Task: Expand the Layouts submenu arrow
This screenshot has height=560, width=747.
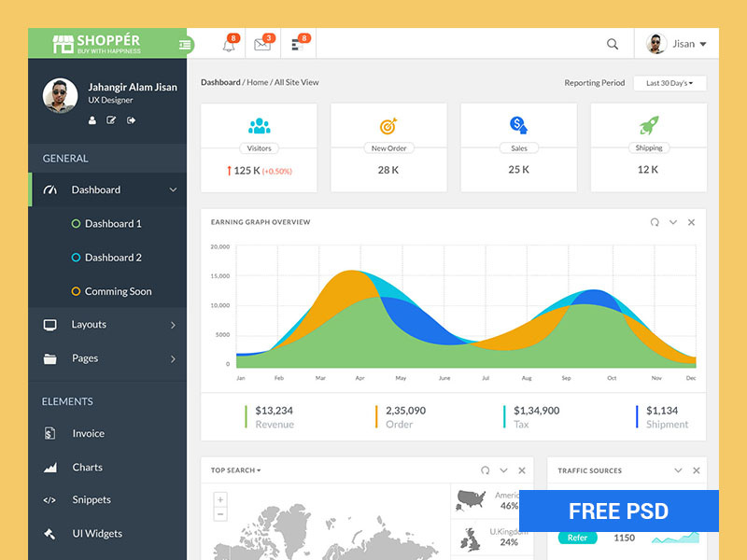Action: [x=173, y=325]
